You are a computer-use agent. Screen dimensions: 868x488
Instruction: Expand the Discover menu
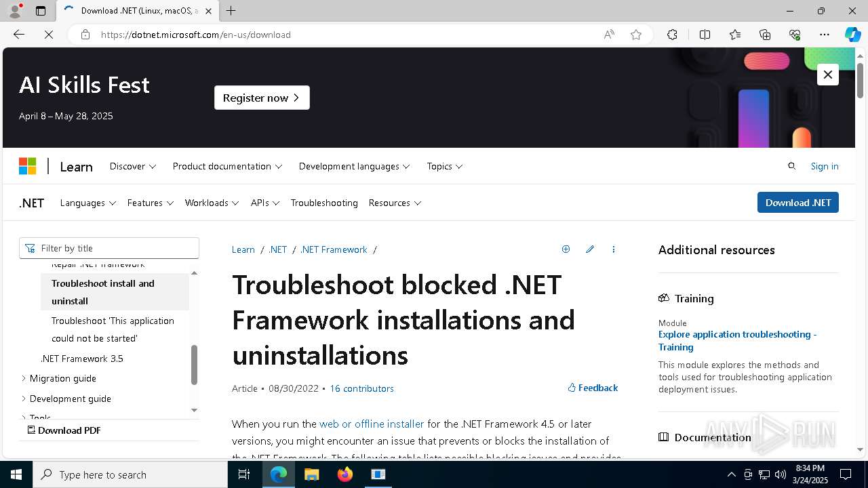point(133,166)
